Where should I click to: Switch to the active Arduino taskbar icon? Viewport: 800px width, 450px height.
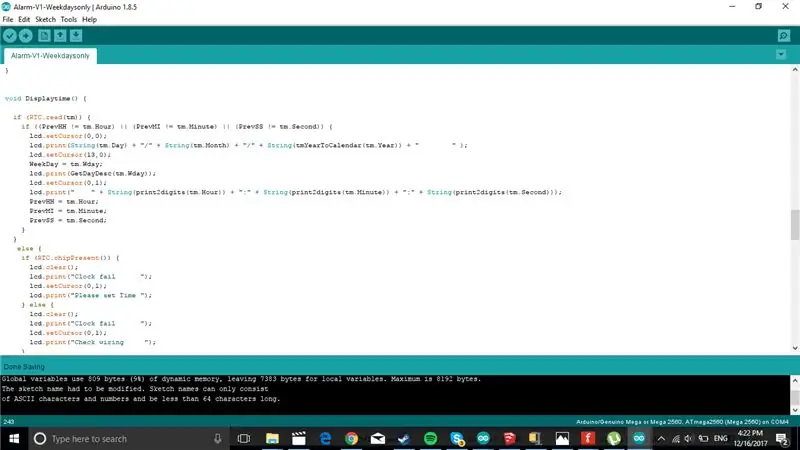tap(639, 439)
